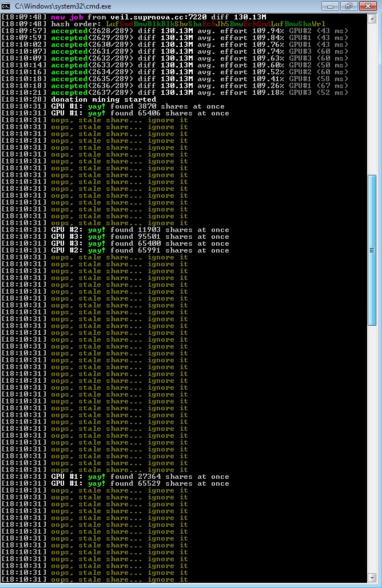Click the 'donation mining started' line

[x=79, y=99]
